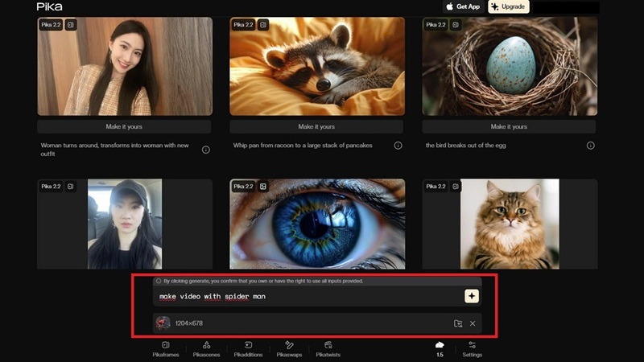
Task: Remove the attached 1204×678 image
Action: coord(473,323)
